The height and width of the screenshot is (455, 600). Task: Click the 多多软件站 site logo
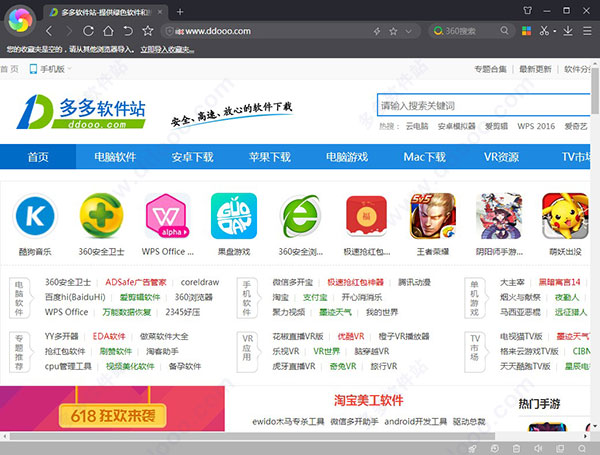coord(81,111)
